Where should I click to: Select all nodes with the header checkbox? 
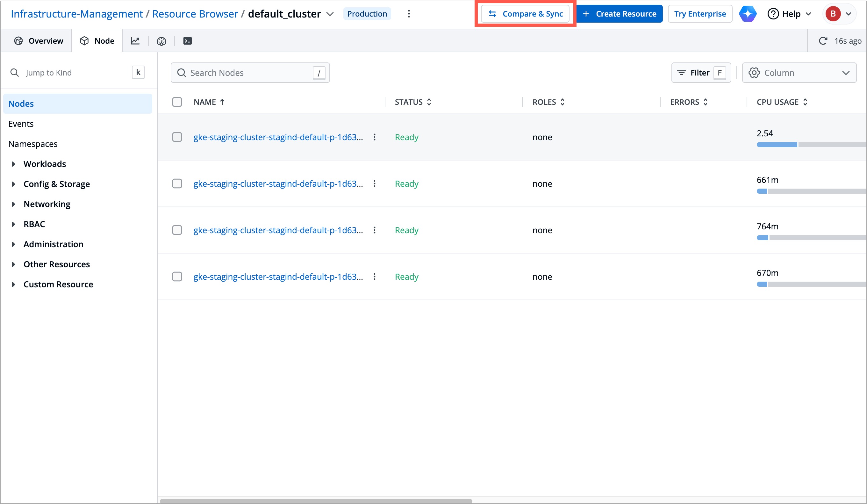(x=177, y=102)
